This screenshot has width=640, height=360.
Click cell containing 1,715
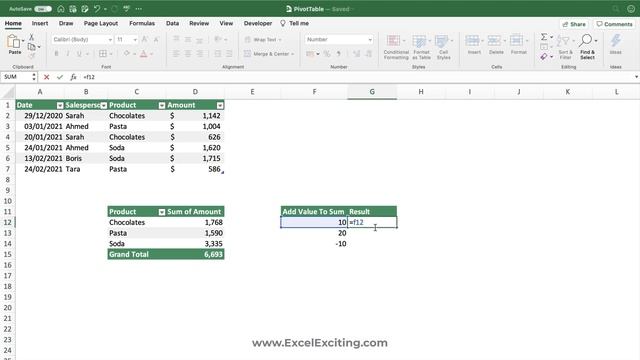point(195,158)
